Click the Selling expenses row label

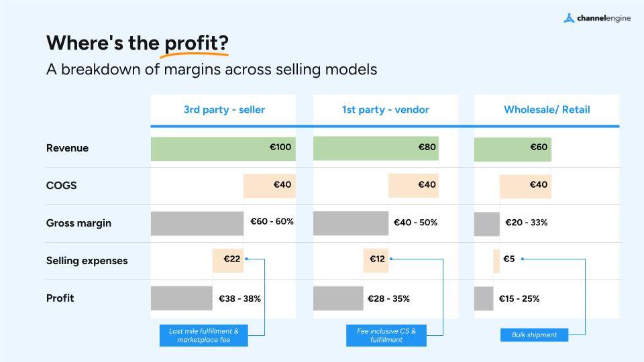87,261
